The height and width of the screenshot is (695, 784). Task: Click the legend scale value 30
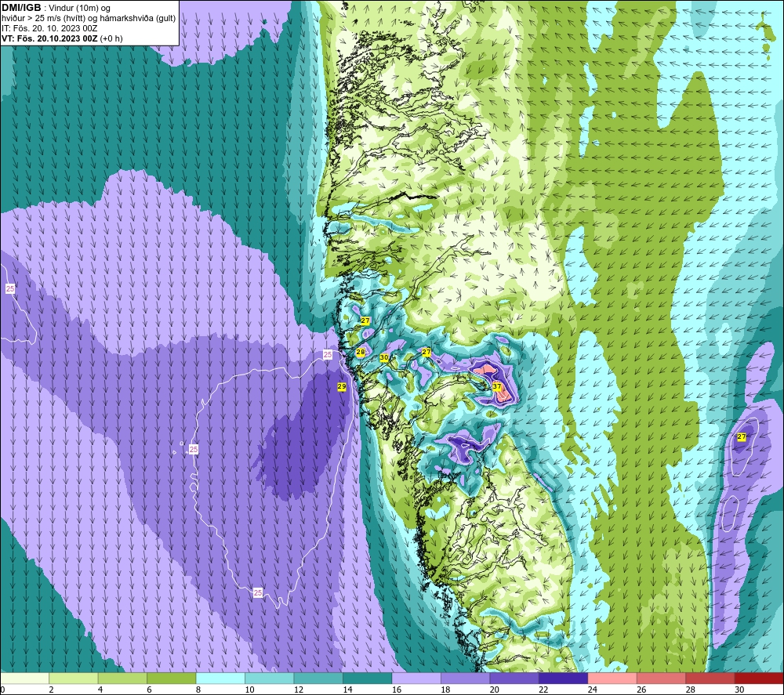[x=739, y=690]
